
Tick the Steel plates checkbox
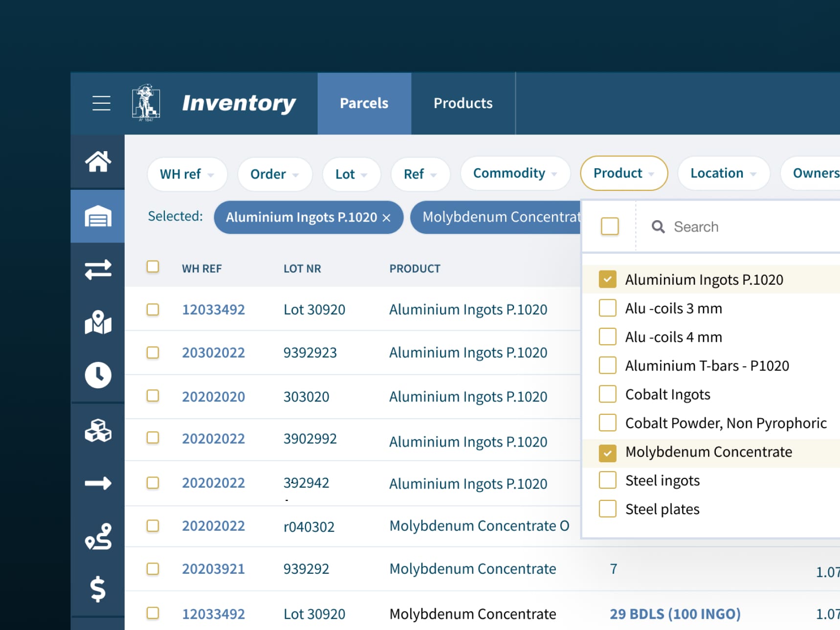(x=607, y=509)
